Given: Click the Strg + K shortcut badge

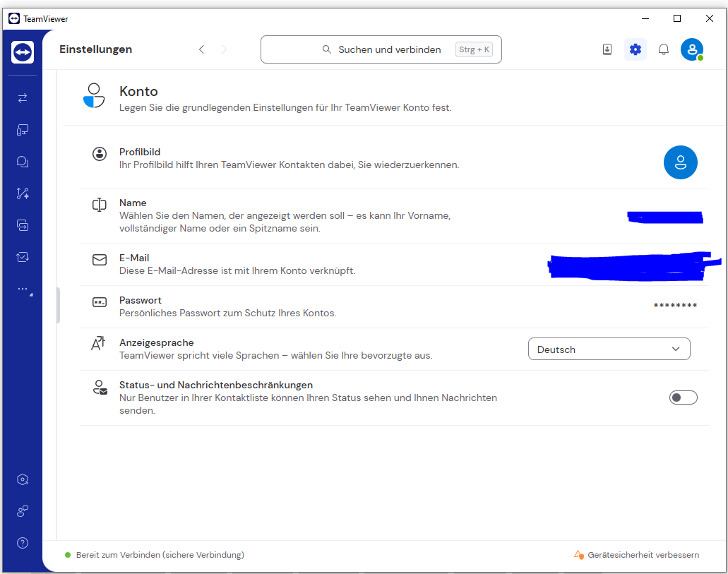Looking at the screenshot, I should [474, 49].
